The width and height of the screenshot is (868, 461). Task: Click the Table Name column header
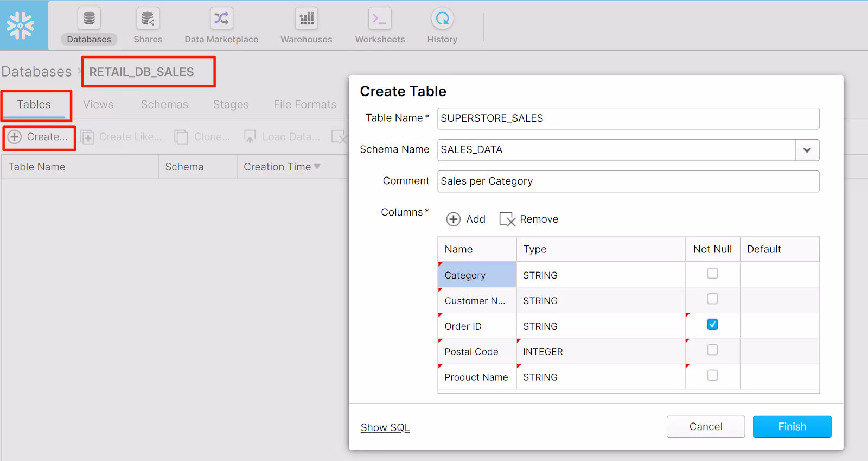80,167
